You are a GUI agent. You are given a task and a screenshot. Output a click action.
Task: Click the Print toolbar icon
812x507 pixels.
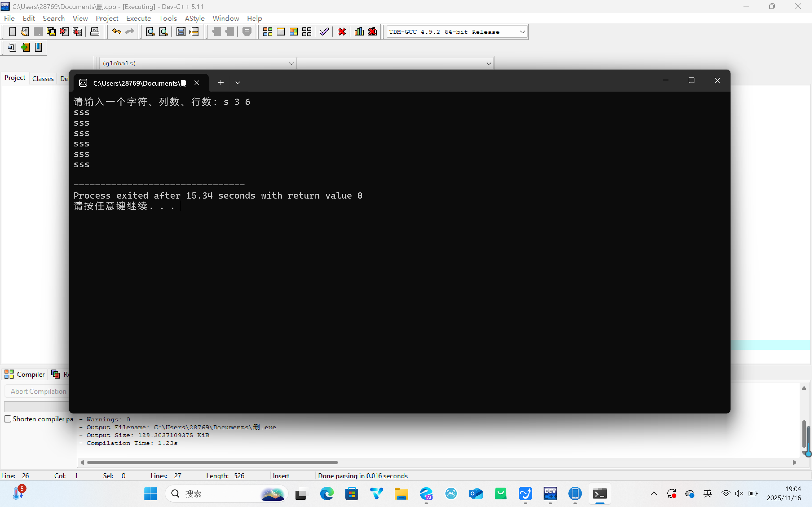pyautogui.click(x=95, y=32)
